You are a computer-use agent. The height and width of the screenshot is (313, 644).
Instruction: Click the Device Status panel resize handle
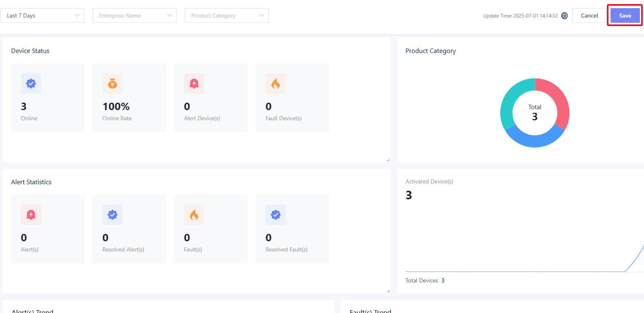click(388, 160)
